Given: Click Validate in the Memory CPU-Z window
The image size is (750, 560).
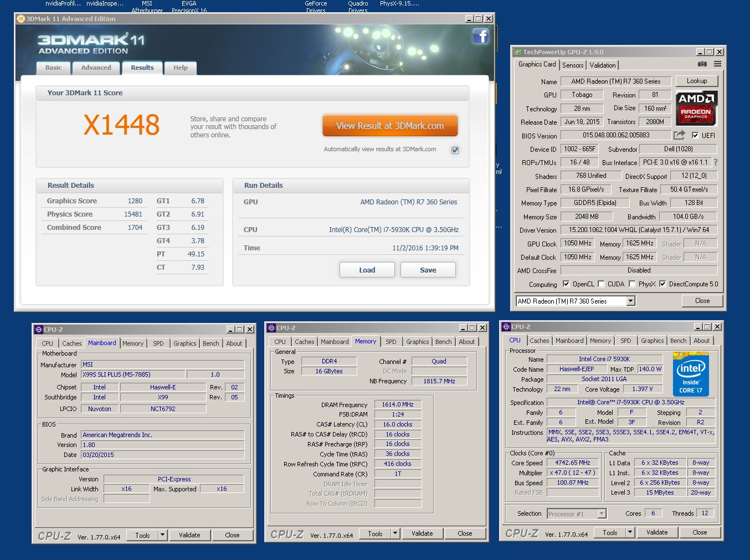Looking at the screenshot, I should [422, 533].
